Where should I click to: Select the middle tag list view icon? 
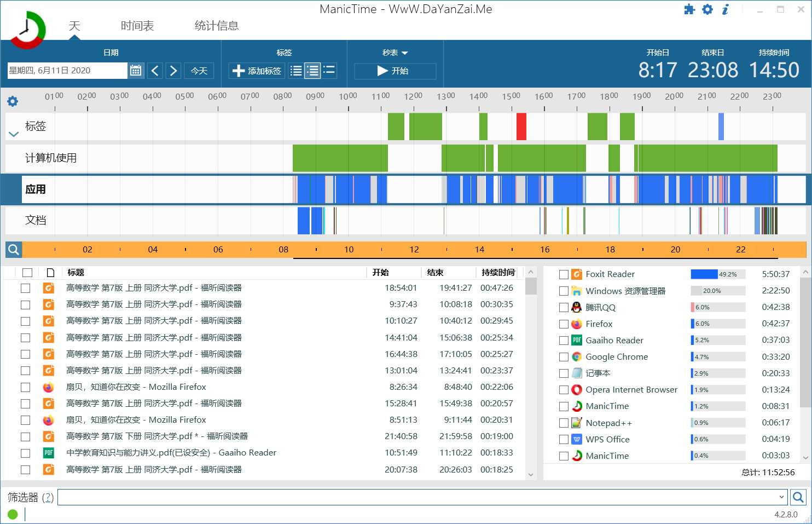[312, 71]
